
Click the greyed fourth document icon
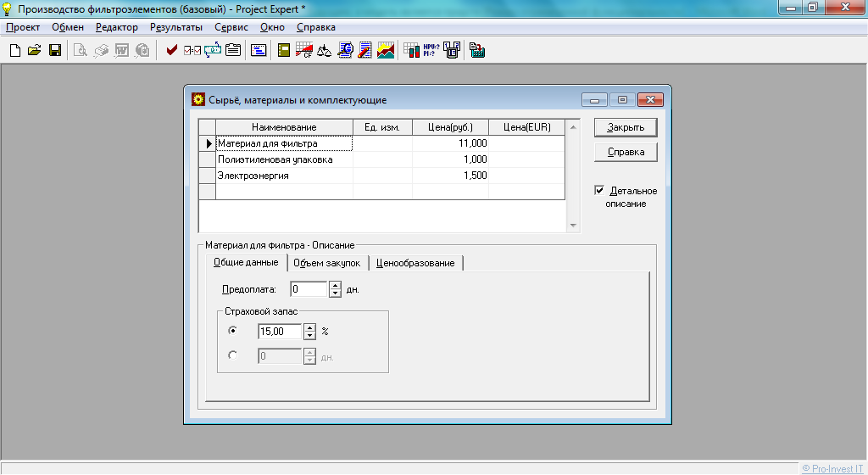tap(142, 50)
